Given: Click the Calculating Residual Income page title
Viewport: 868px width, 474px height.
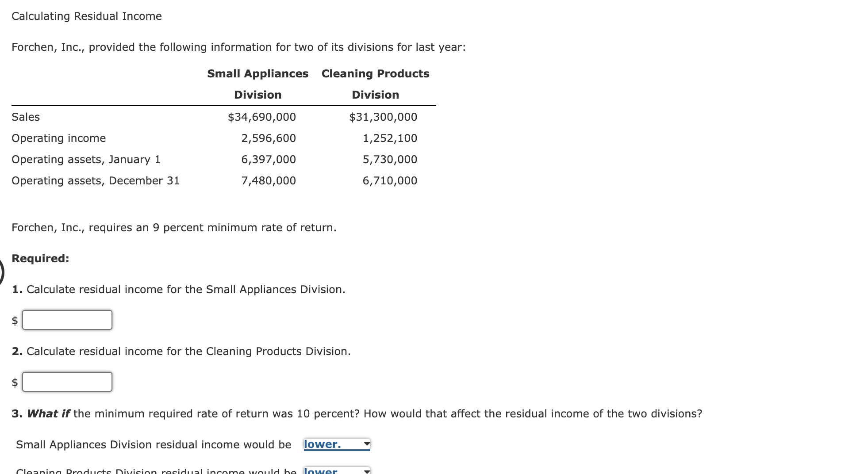Looking at the screenshot, I should [86, 16].
